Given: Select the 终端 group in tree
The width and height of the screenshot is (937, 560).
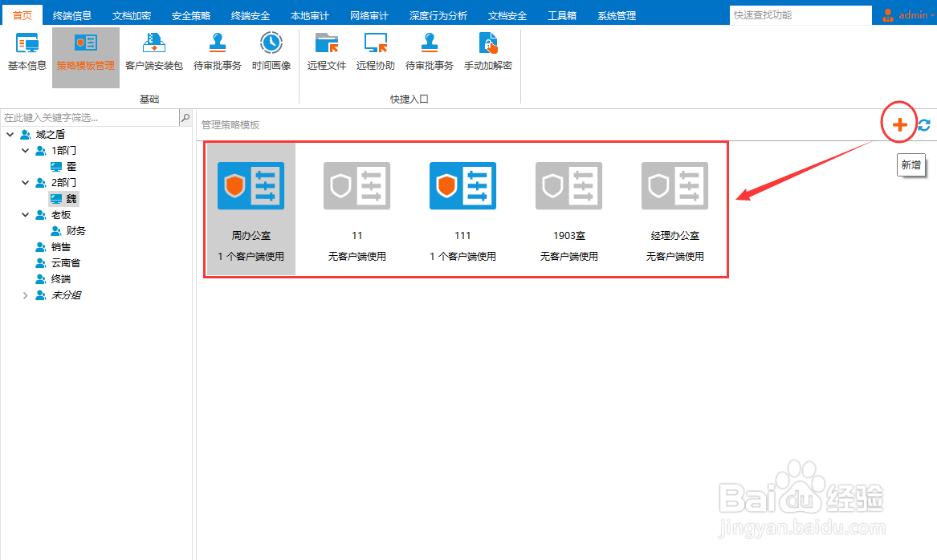Looking at the screenshot, I should (x=61, y=279).
